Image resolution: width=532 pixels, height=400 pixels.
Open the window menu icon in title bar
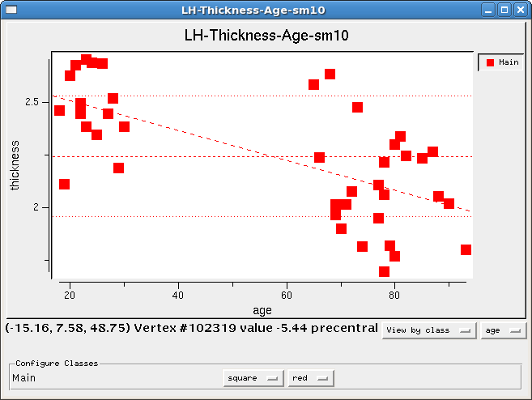(11, 10)
